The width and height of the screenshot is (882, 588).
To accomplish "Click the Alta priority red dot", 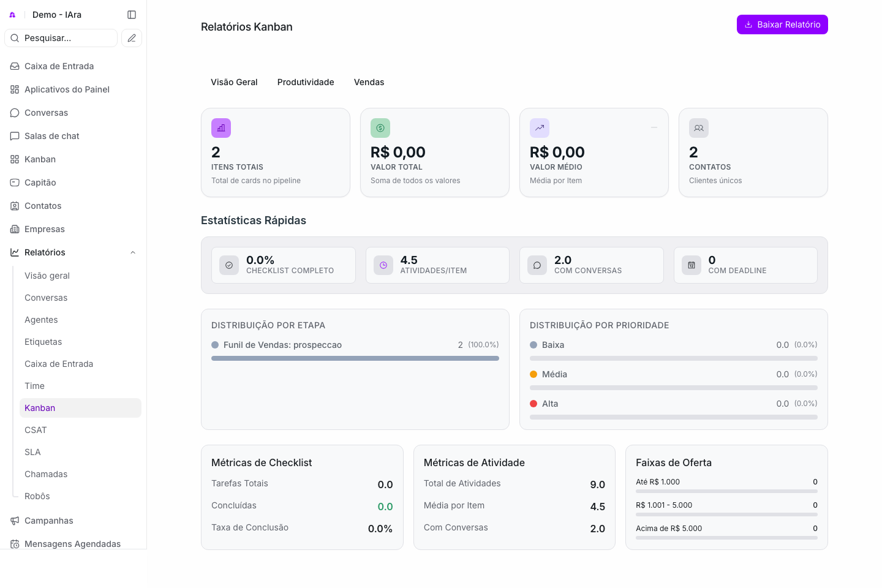I will [x=533, y=404].
